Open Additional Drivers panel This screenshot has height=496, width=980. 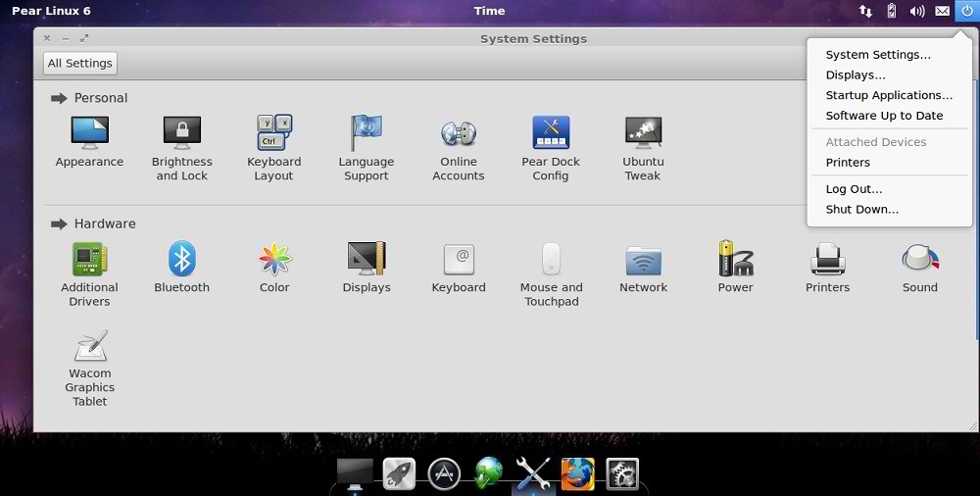(x=89, y=274)
